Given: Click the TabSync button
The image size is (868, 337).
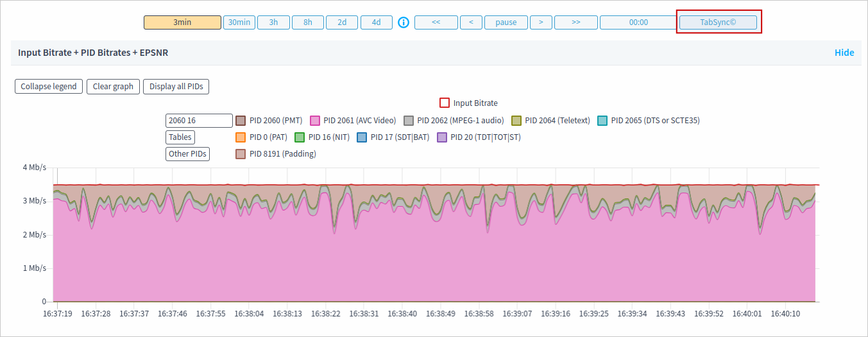Looking at the screenshot, I should pyautogui.click(x=718, y=22).
